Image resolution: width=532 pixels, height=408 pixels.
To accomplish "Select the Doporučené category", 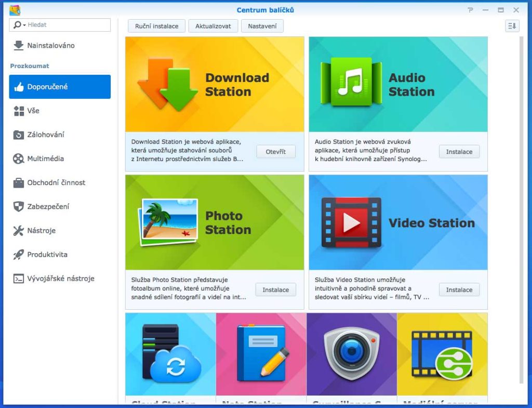I will (x=55, y=86).
